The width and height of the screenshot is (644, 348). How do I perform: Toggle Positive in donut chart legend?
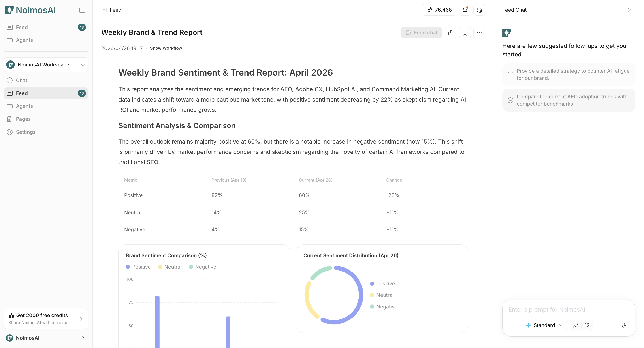[x=382, y=284]
